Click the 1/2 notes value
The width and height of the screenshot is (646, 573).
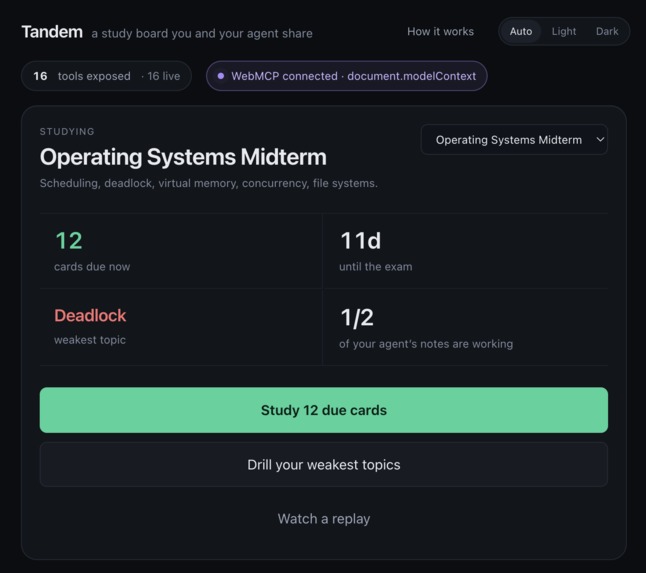point(357,318)
